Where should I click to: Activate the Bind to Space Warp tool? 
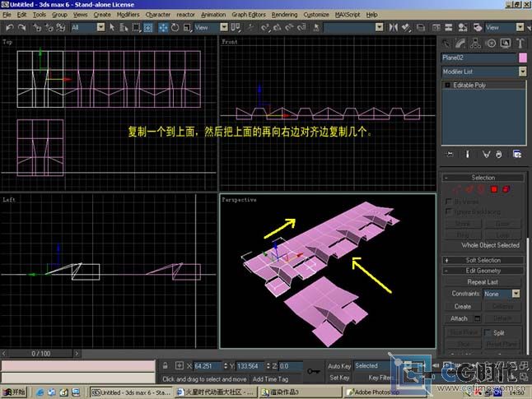click(61, 27)
